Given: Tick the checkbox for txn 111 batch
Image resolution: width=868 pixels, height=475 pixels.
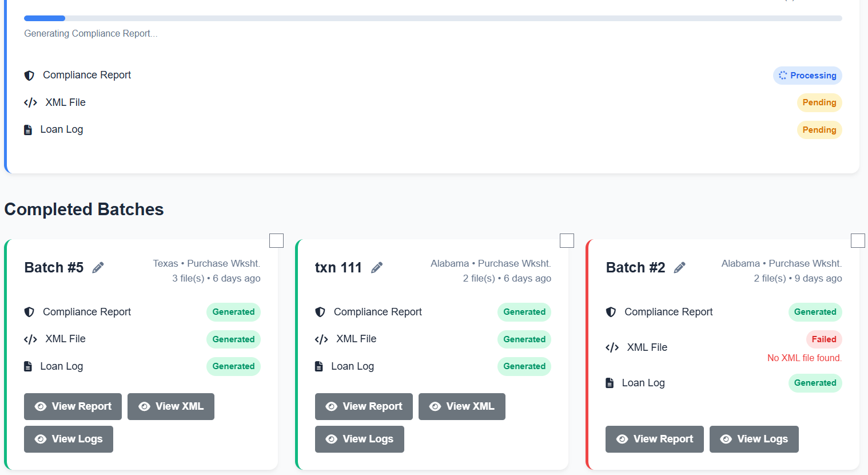Looking at the screenshot, I should pos(567,241).
